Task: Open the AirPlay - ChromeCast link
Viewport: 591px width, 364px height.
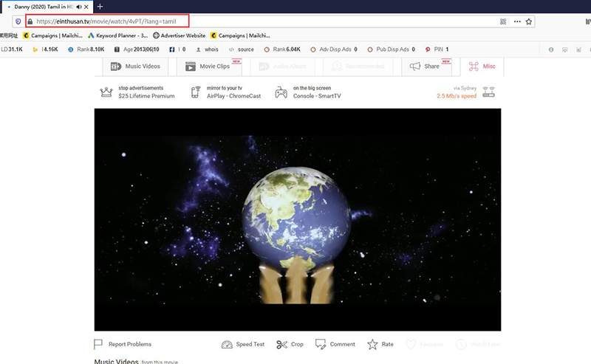Action: pos(233,96)
